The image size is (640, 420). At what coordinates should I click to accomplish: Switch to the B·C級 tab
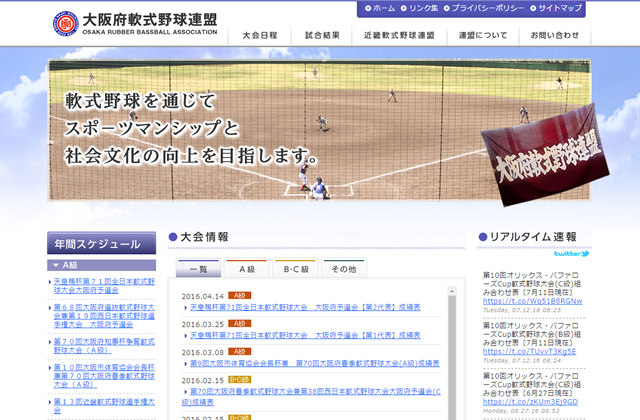(295, 269)
